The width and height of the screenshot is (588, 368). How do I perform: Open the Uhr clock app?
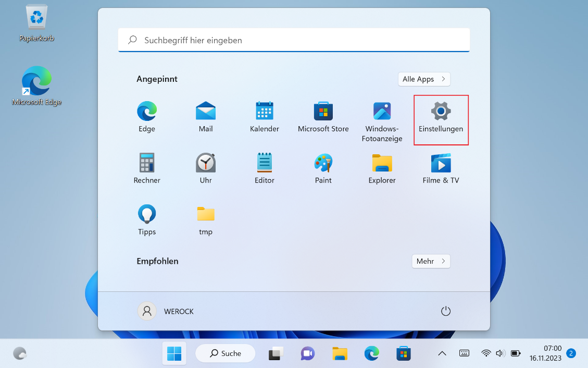coord(206,169)
